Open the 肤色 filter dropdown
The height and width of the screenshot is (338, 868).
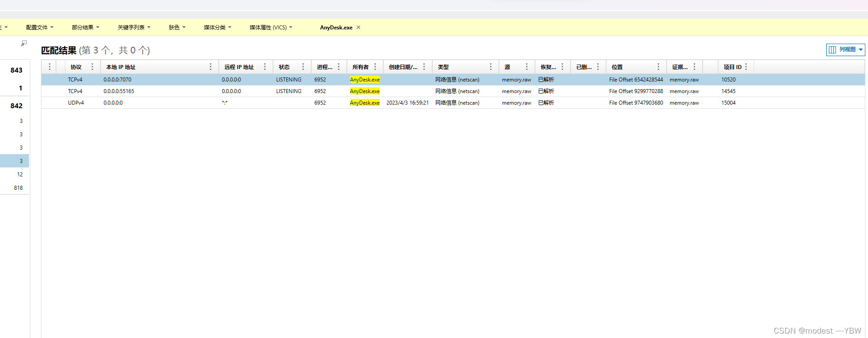pyautogui.click(x=177, y=28)
